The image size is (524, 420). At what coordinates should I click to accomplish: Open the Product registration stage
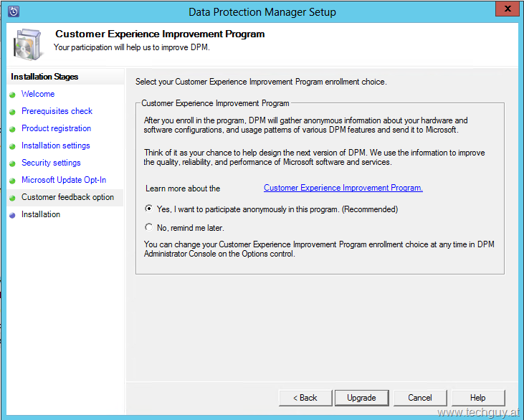[56, 128]
